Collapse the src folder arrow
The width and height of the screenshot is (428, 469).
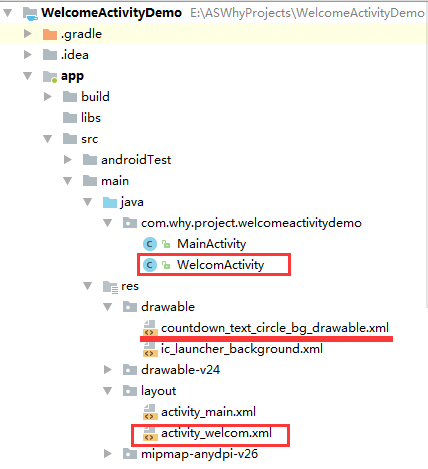pos(47,139)
